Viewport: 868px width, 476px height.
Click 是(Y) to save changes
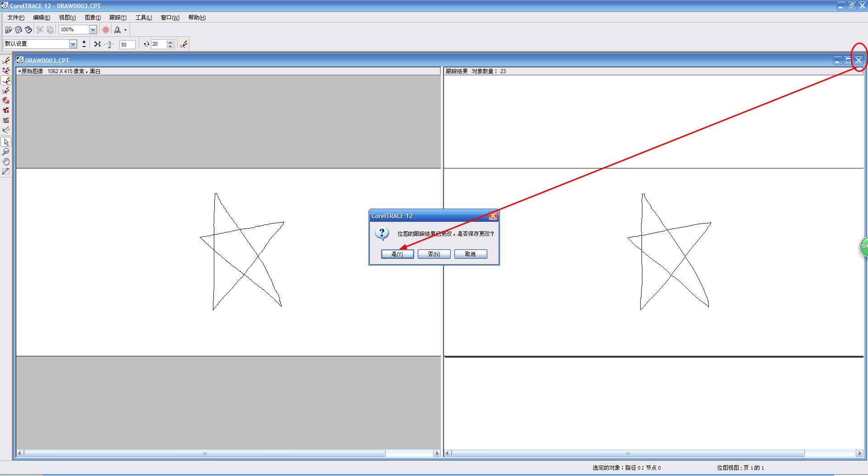397,254
